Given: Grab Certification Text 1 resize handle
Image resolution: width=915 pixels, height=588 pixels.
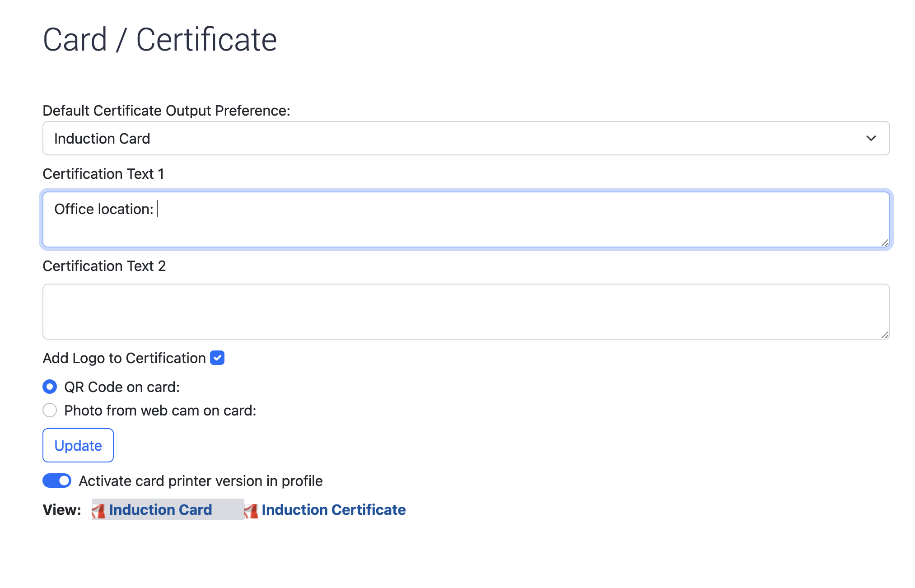Looking at the screenshot, I should point(885,243).
